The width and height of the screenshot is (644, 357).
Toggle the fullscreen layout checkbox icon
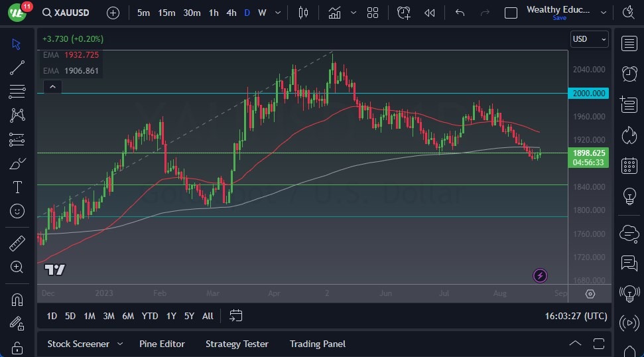tap(511, 13)
